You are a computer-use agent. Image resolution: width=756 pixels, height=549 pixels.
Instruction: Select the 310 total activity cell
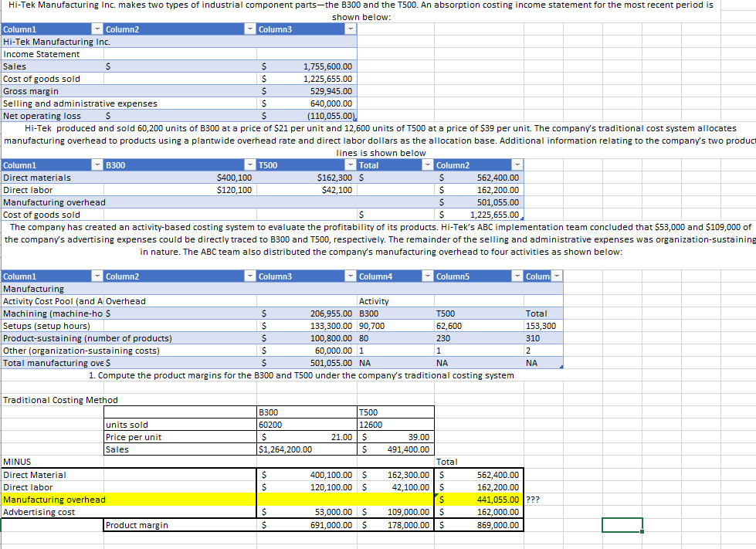pyautogui.click(x=544, y=338)
